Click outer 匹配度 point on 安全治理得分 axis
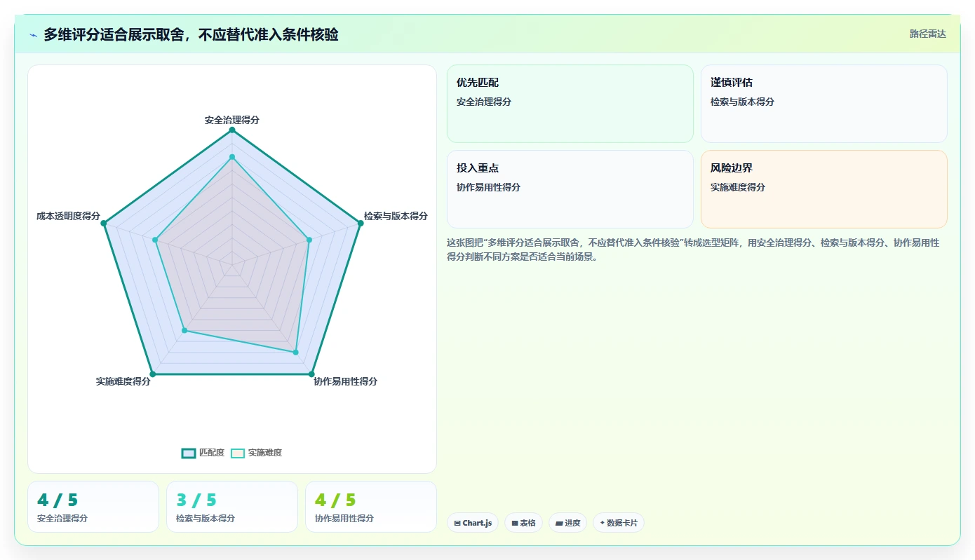 [232, 130]
